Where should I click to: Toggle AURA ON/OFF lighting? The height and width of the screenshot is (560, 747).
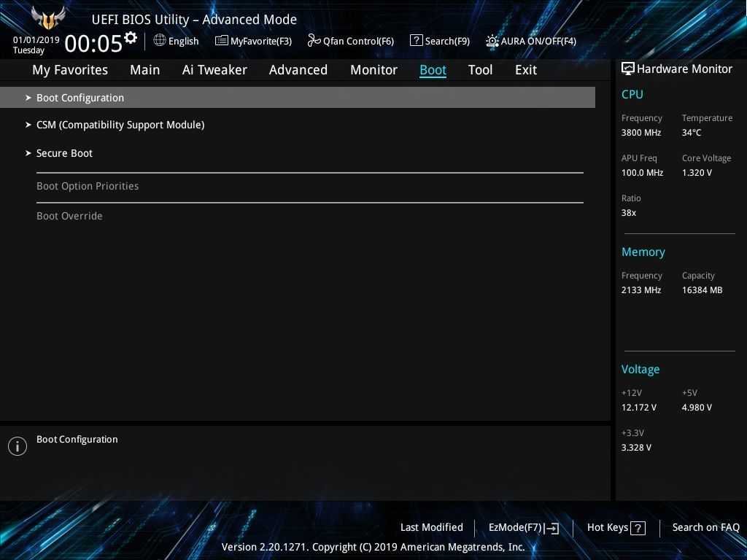pyautogui.click(x=538, y=41)
